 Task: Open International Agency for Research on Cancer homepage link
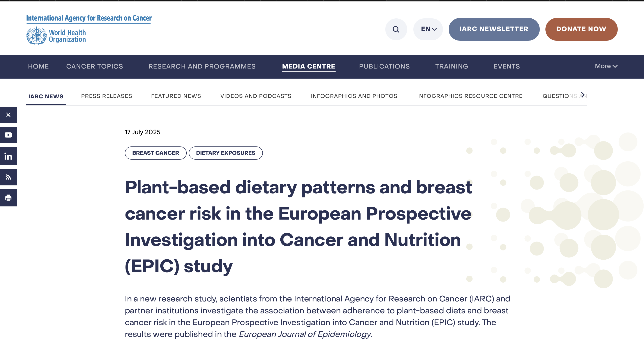click(x=89, y=18)
